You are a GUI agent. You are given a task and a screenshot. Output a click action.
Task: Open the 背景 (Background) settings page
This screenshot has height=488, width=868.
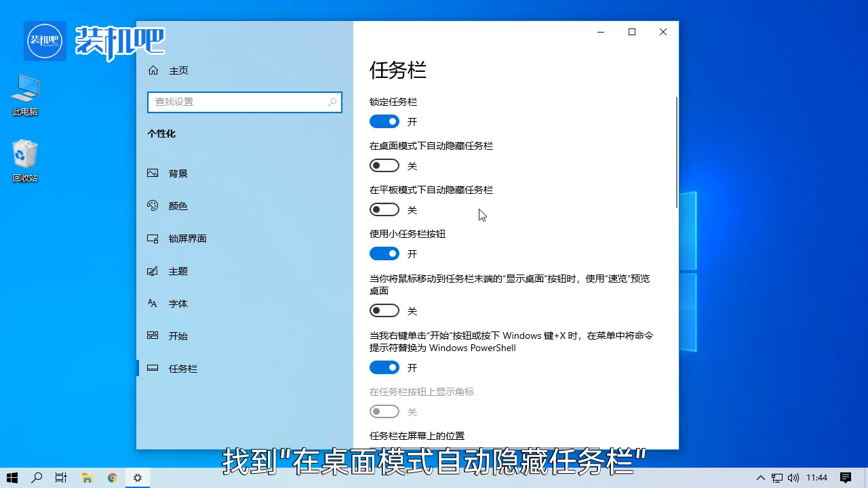point(178,173)
